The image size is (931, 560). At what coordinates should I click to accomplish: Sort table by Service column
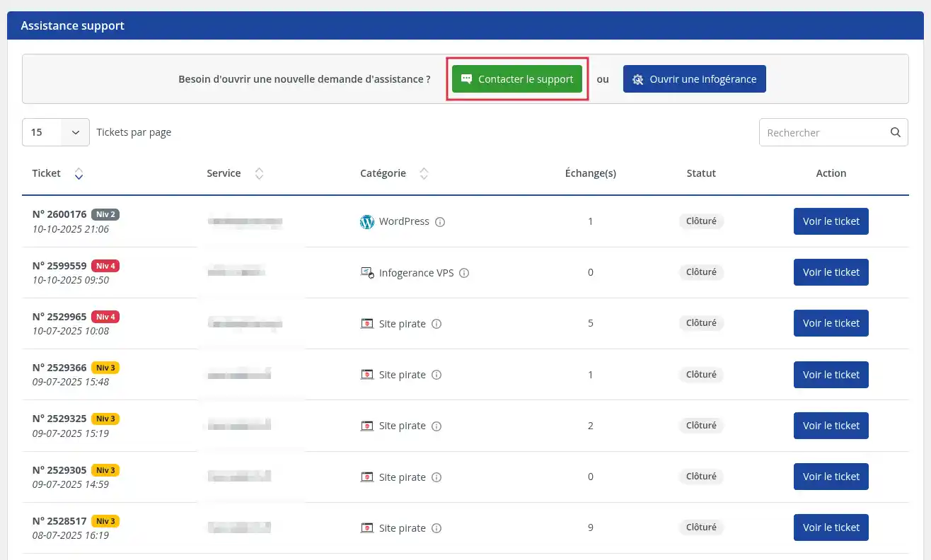point(260,174)
